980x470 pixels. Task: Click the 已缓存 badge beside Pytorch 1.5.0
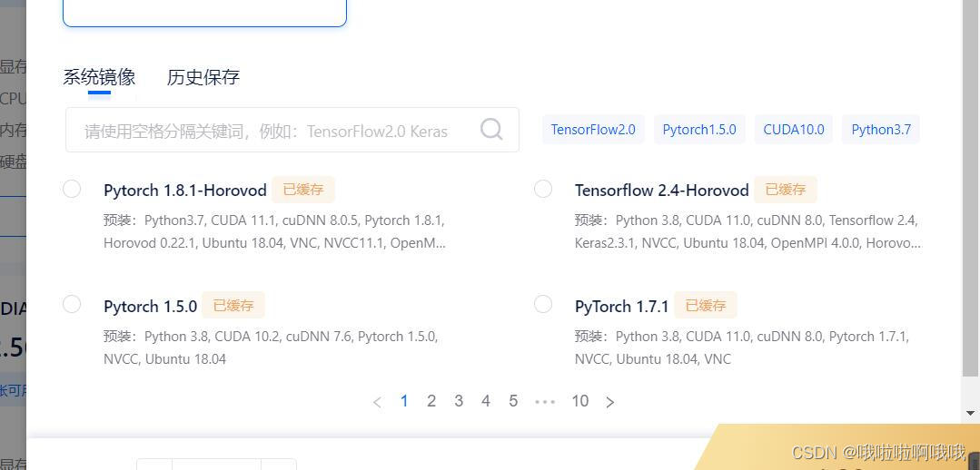point(233,305)
